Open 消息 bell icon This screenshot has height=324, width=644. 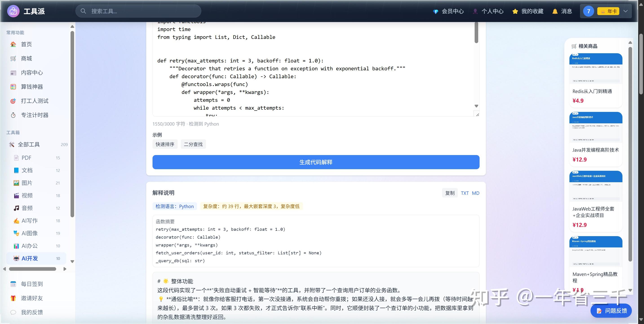coord(555,11)
